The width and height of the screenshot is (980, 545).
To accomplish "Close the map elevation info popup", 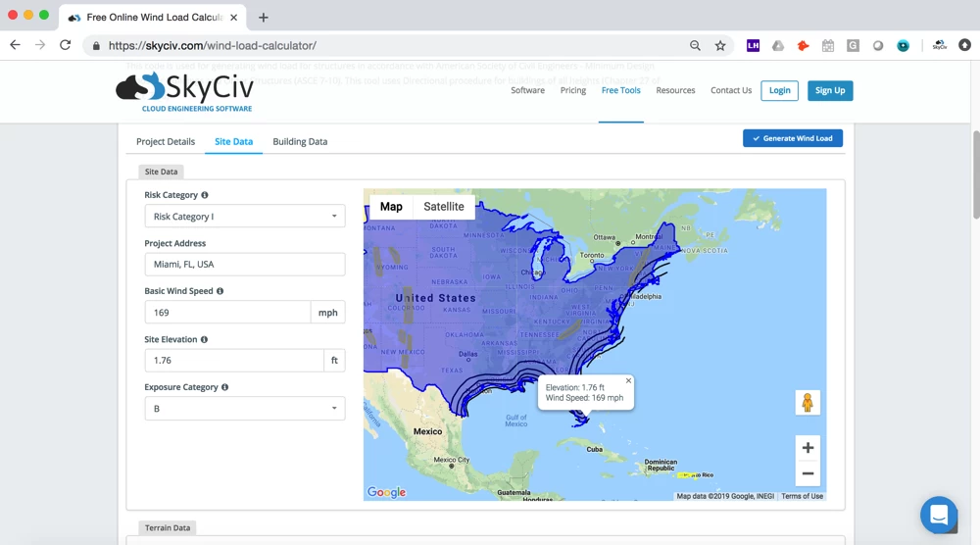I will 629,380.
